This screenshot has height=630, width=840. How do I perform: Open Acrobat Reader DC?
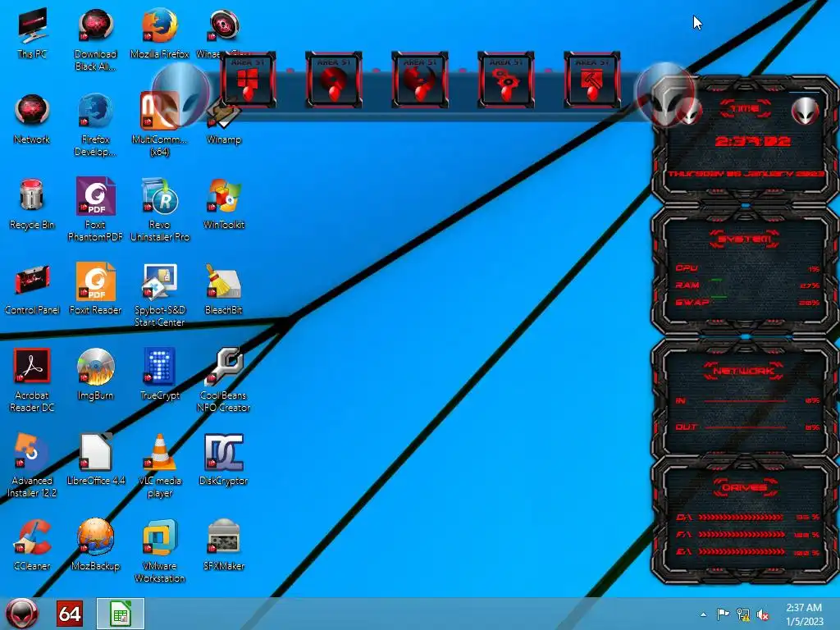(x=32, y=380)
